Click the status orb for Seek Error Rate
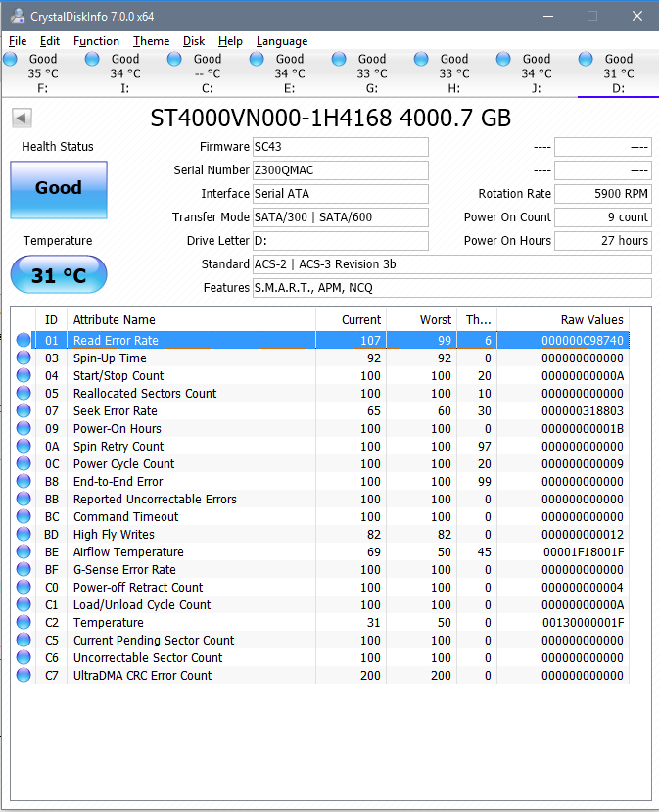 (24, 410)
